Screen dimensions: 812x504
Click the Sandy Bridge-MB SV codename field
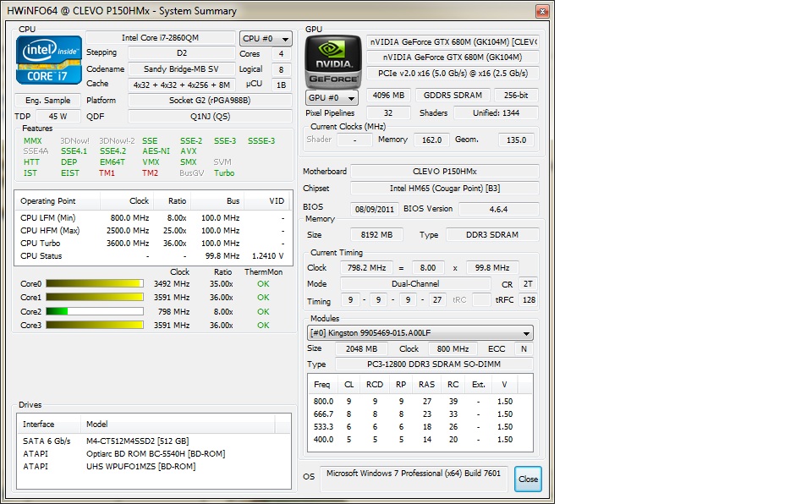(182, 68)
